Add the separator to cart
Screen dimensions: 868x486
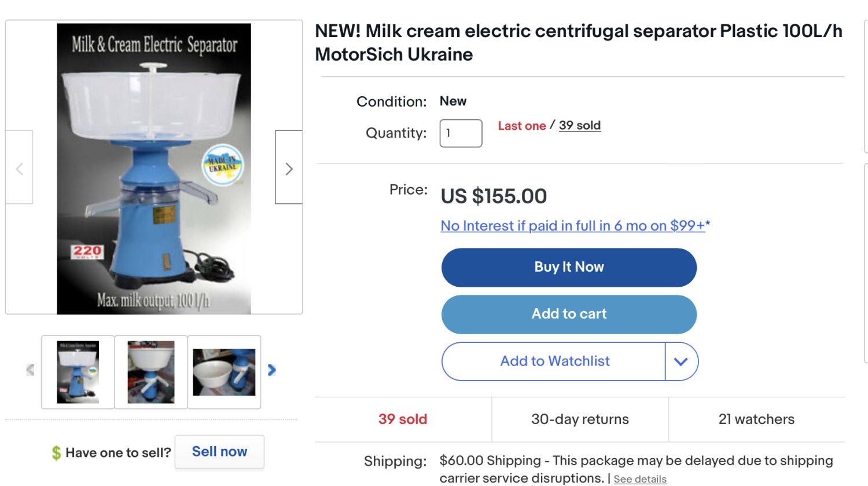point(569,314)
